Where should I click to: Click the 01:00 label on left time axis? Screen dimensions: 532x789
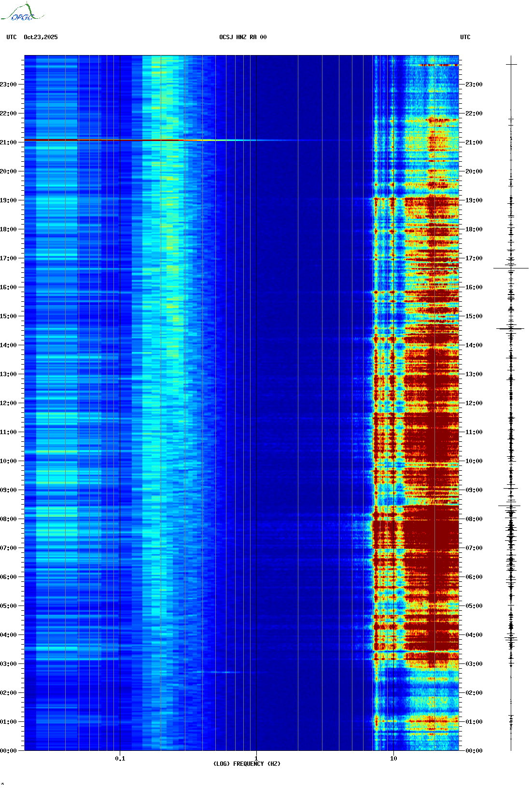coord(8,722)
